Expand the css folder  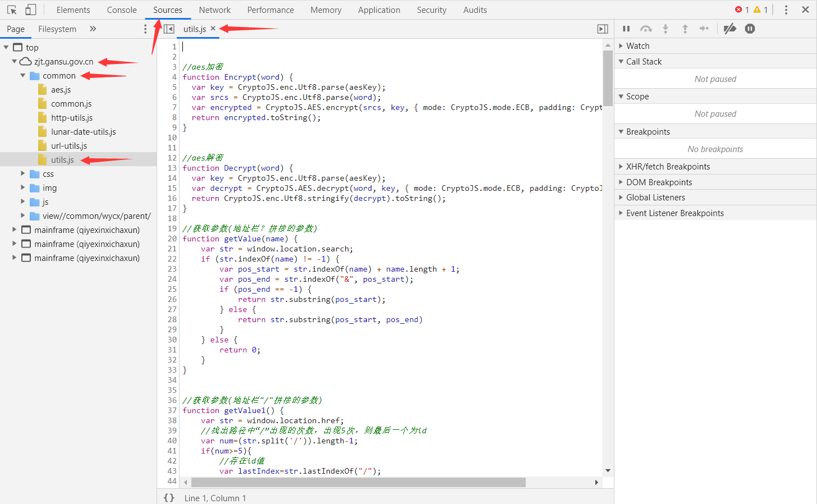coord(23,173)
